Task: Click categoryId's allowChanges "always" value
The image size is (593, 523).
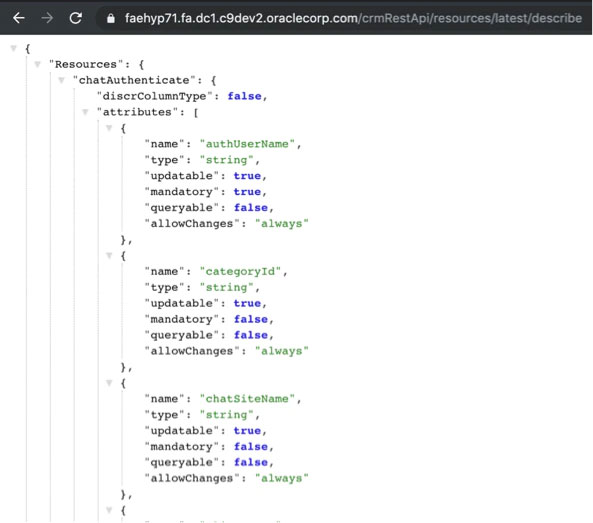Action: click(x=281, y=351)
